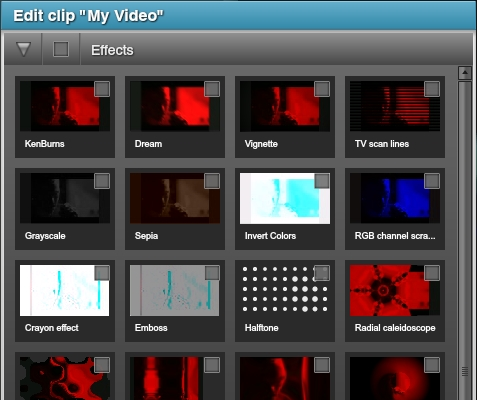Enable the Dream effect checkbox
This screenshot has width=477, height=400.
(212, 89)
